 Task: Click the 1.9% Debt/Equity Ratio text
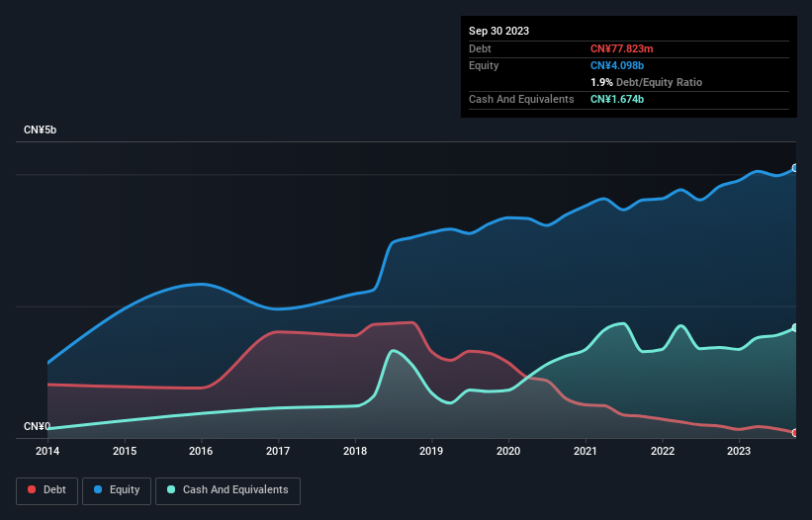[x=646, y=82]
